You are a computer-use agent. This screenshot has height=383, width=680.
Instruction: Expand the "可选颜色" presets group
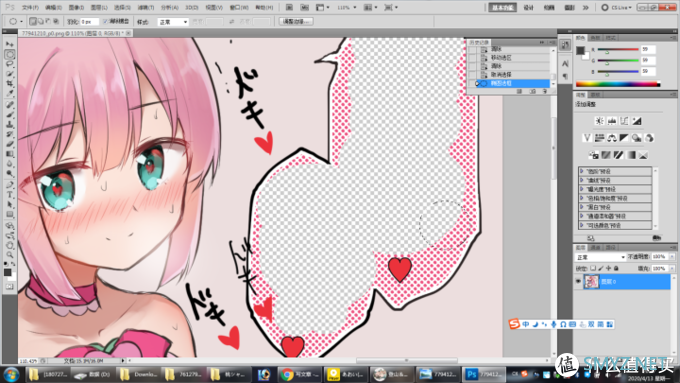(582, 225)
